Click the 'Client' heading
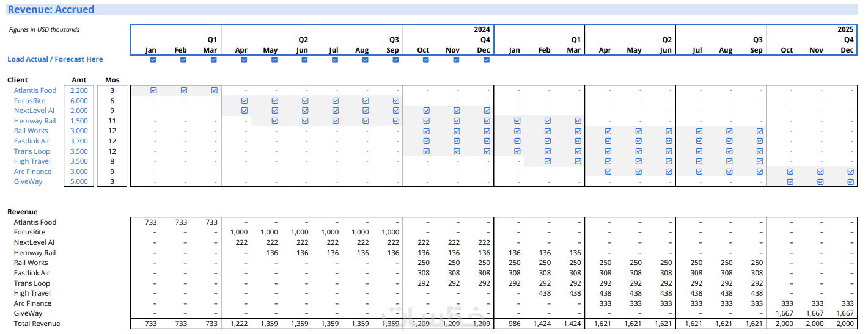 (x=18, y=80)
